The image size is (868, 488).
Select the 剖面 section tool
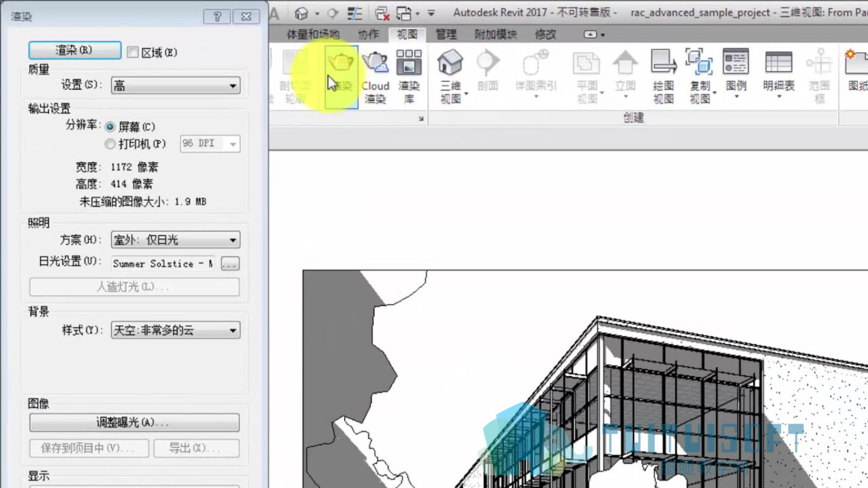tap(487, 70)
